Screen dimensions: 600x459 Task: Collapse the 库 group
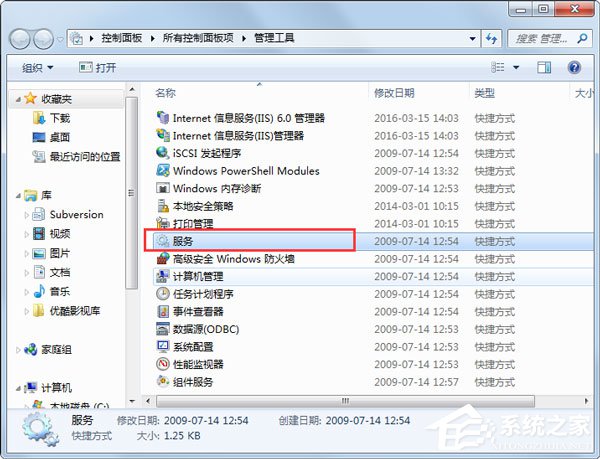click(18, 196)
